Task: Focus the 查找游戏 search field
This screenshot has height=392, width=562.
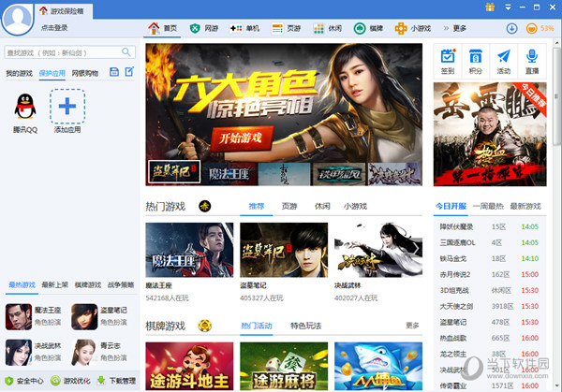Action: click(x=70, y=52)
